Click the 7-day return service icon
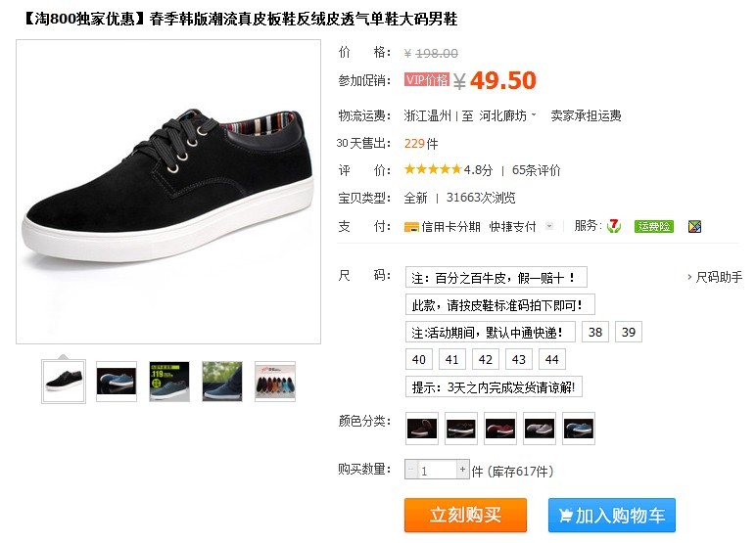 coord(613,226)
